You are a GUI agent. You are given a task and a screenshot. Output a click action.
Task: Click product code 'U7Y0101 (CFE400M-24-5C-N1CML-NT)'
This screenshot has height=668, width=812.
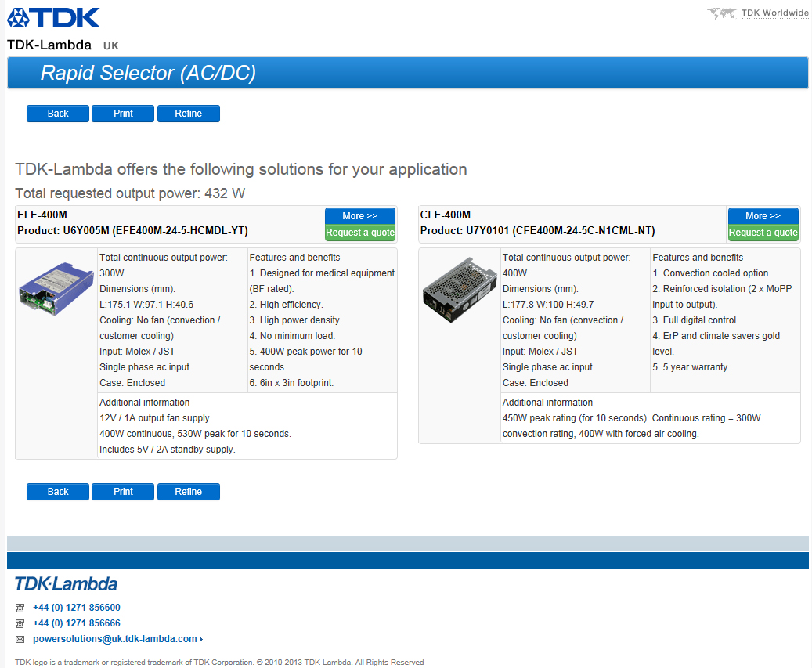pyautogui.click(x=561, y=230)
